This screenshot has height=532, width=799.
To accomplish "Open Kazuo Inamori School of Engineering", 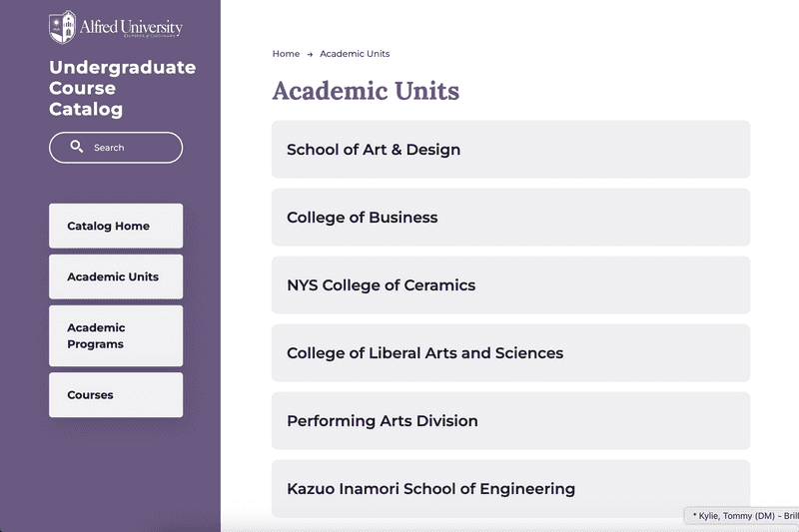I will [x=510, y=489].
